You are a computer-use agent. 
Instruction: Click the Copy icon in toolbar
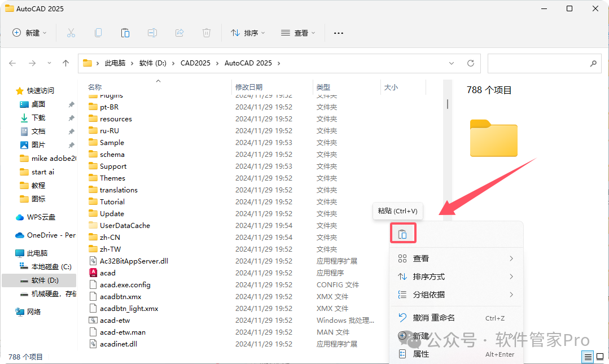point(98,33)
